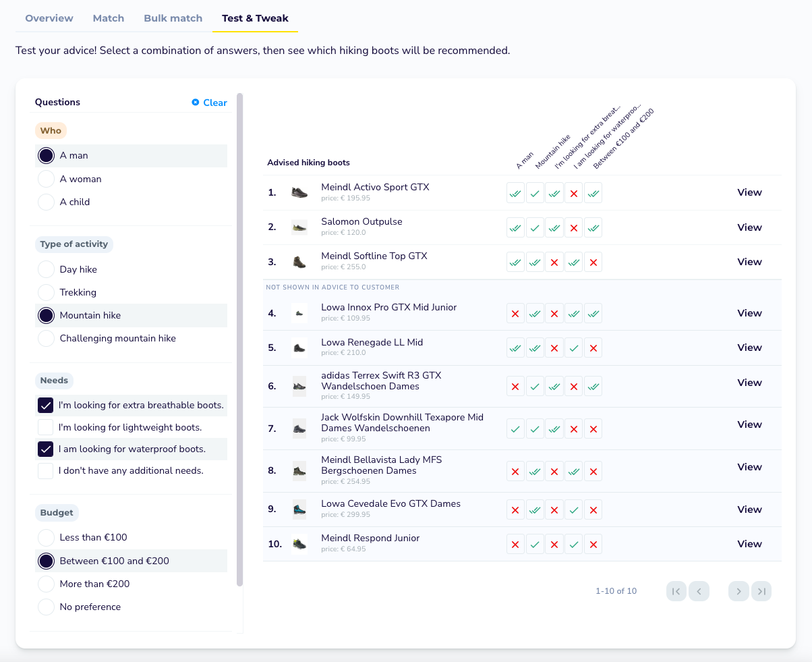Image resolution: width=812 pixels, height=662 pixels.
Task: Click Lowa Cevedale waterproof check icon
Action: pos(574,509)
